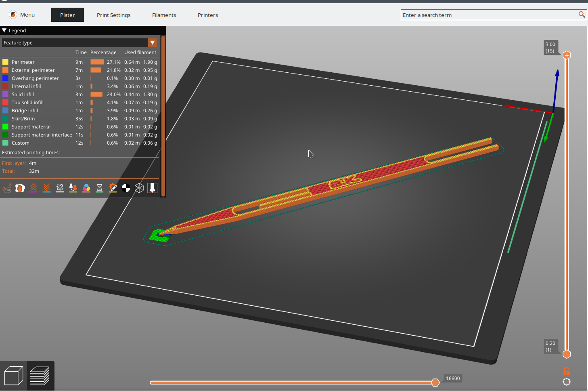Screen dimensions: 588x391
Task: Click the wipe moves hand icon
Action: (x=20, y=188)
